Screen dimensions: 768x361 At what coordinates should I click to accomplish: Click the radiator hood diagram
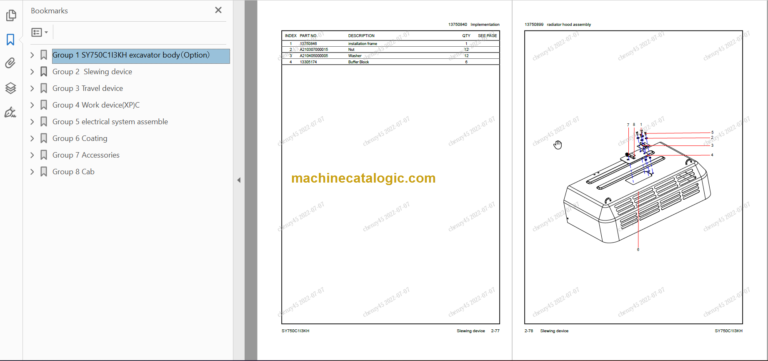638,188
